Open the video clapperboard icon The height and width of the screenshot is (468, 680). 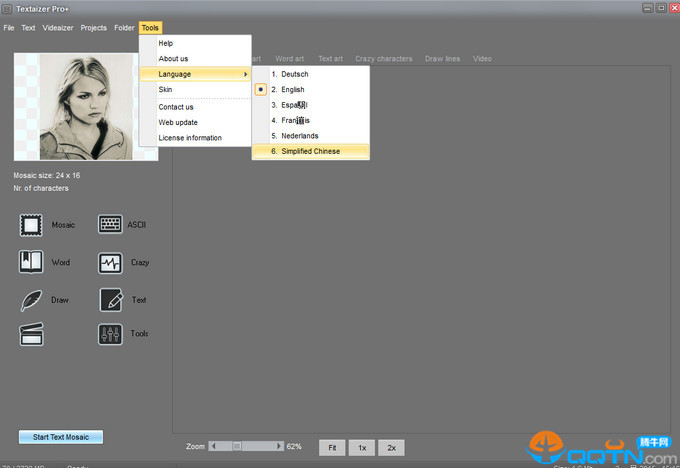(31, 335)
